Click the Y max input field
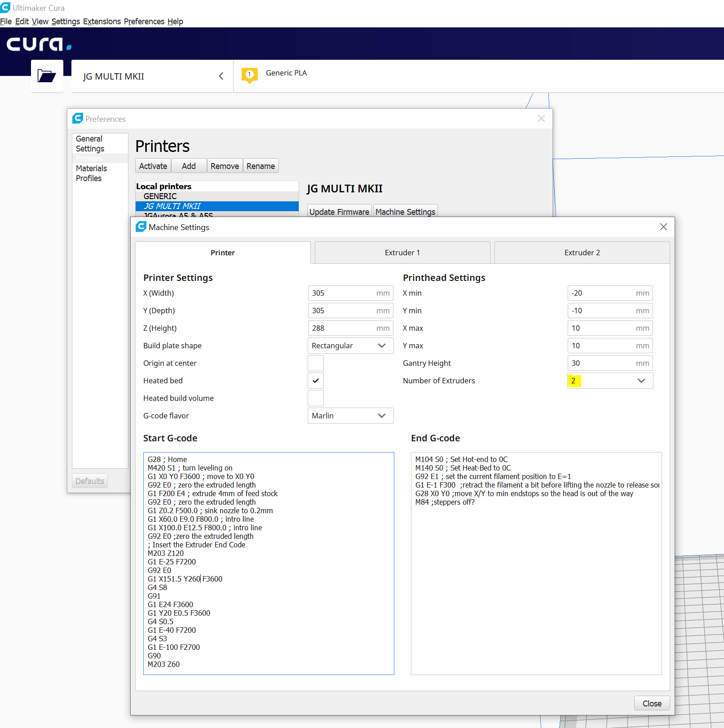Image resolution: width=724 pixels, height=728 pixels. pos(610,346)
